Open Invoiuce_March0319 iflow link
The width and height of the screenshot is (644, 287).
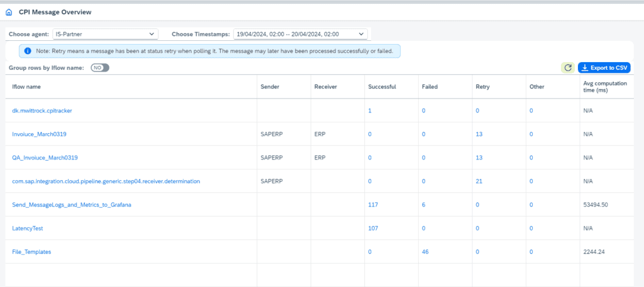point(39,134)
